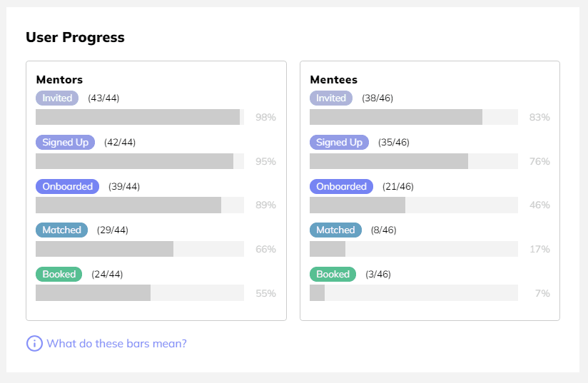The width and height of the screenshot is (588, 383).
Task: Select the Mentees Signed Up badge
Action: pos(339,143)
